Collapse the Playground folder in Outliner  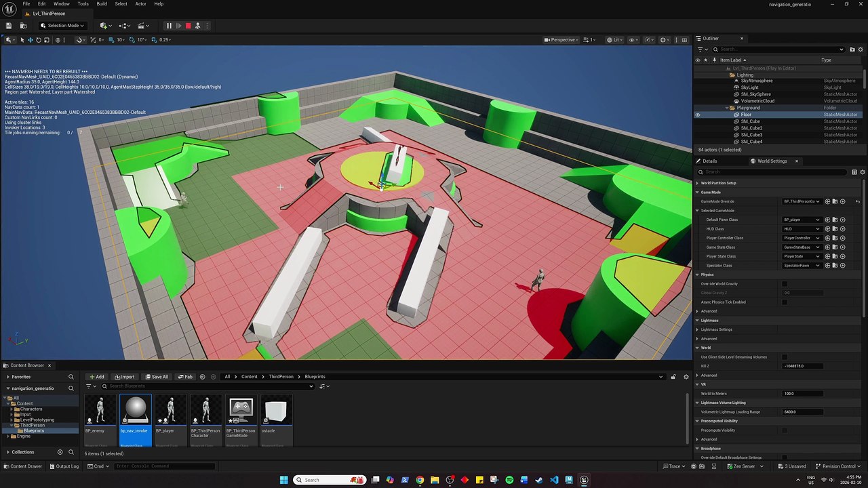click(726, 108)
